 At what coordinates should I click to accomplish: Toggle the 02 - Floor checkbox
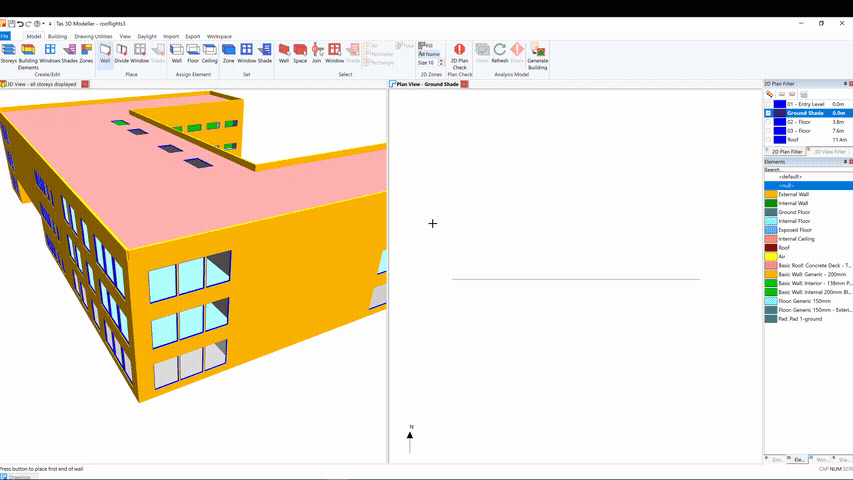768,122
